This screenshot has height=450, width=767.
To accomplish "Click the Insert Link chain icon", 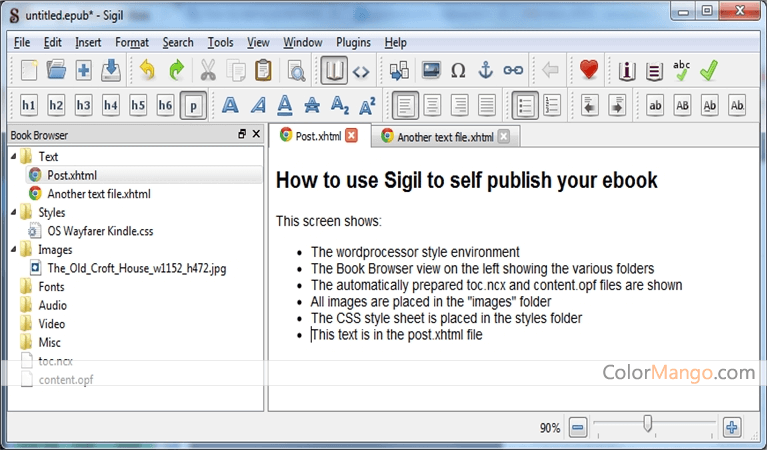I will coord(513,70).
